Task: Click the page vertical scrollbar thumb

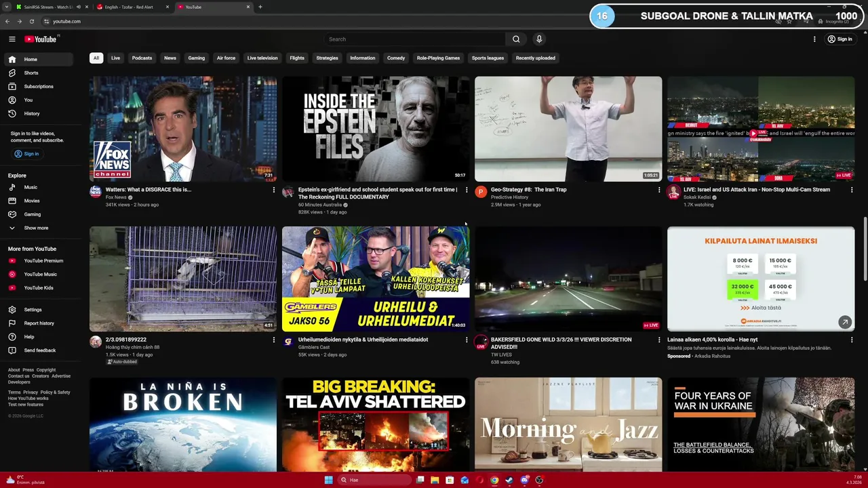Action: (x=865, y=248)
